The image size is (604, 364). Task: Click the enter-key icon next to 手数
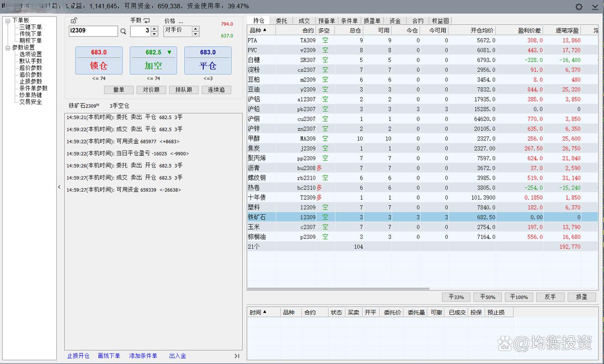(147, 21)
